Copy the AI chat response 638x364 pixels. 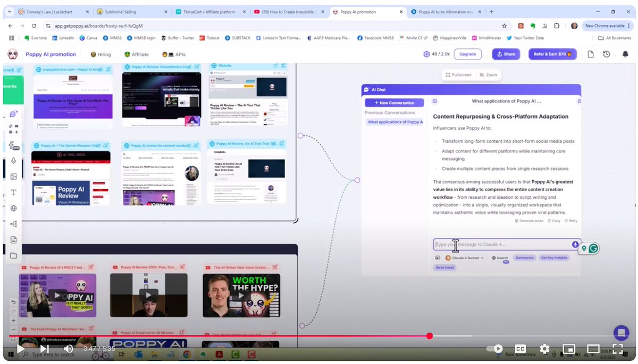[x=554, y=221]
